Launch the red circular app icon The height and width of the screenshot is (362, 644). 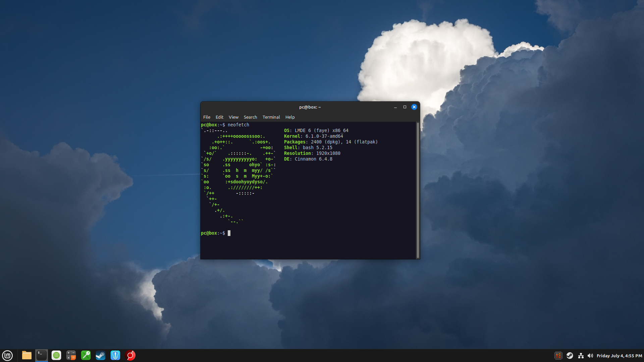[x=130, y=355]
